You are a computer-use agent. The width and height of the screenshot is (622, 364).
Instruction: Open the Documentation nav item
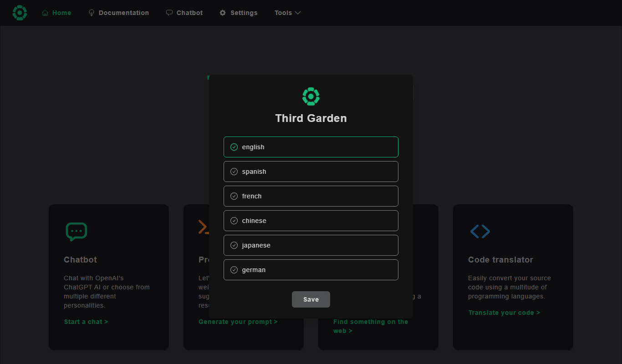click(118, 13)
